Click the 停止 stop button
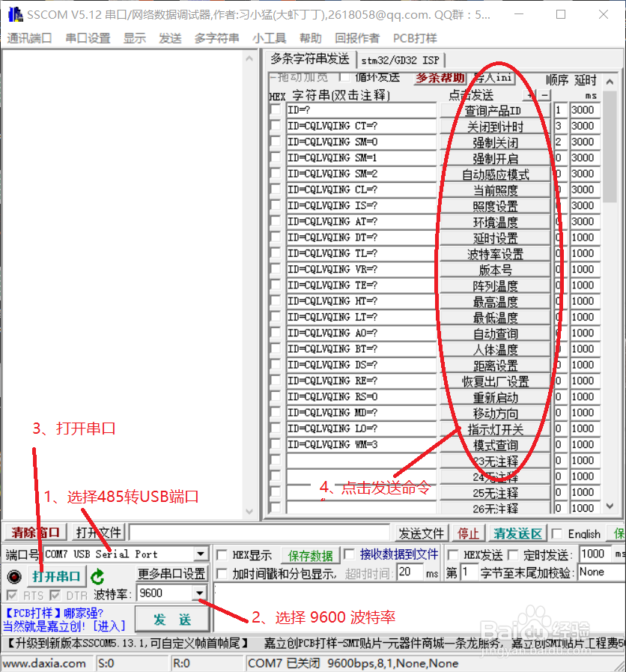 (467, 533)
